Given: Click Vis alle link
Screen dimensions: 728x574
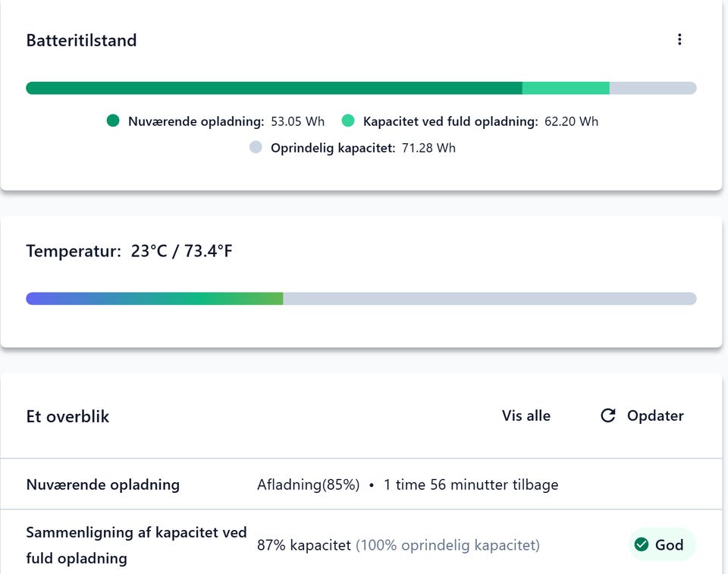Looking at the screenshot, I should coord(526,416).
